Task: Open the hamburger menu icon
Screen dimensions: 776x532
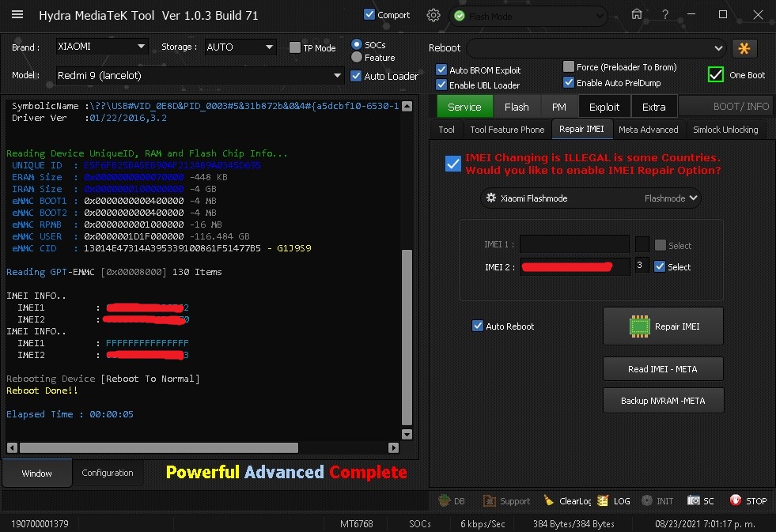Action: click(17, 15)
